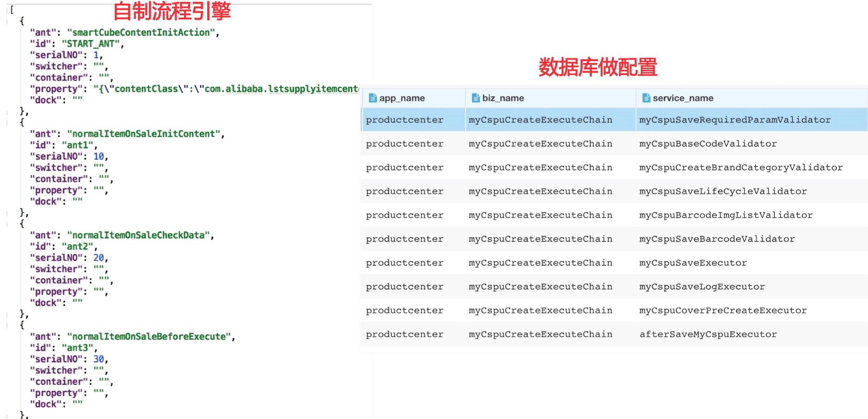This screenshot has height=419, width=868.
Task: Click productcenter cell in myCspuSaveExecutor row
Action: click(x=404, y=263)
